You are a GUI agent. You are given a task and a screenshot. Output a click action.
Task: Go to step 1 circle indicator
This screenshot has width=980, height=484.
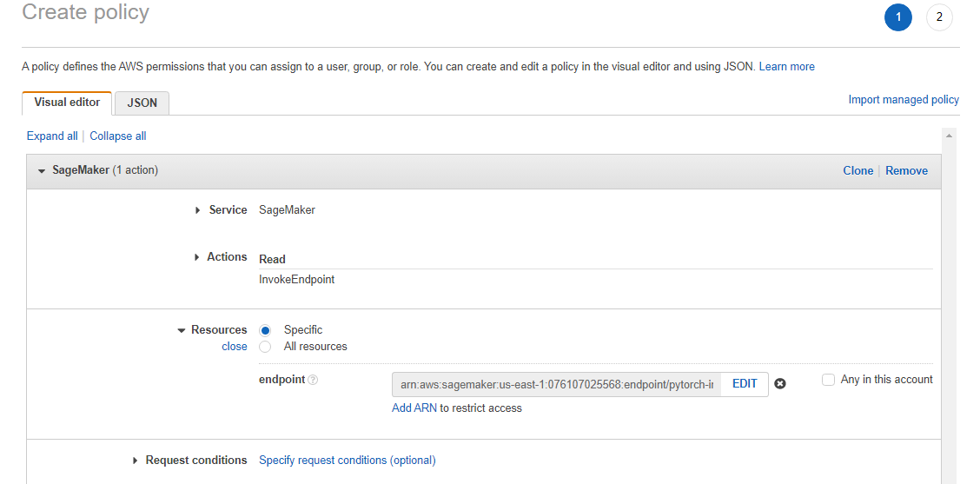tap(898, 17)
